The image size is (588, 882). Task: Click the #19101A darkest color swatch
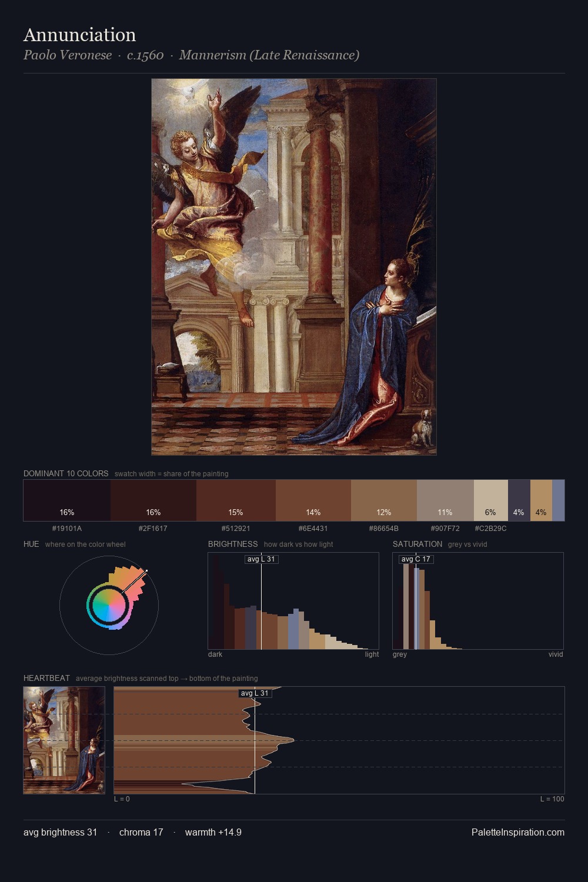67,500
